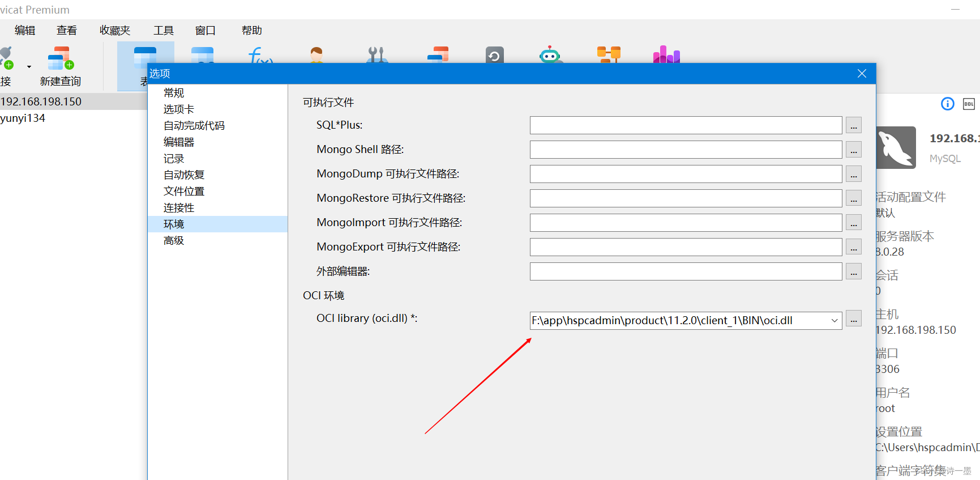
Task: Select the 192.168.198.150 connection in sidebar
Action: pos(74,101)
